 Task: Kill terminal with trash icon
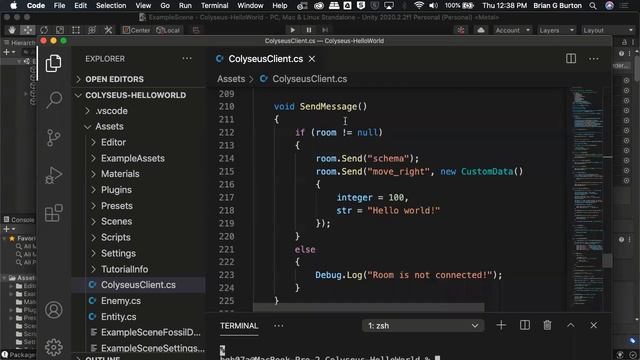pos(547,325)
